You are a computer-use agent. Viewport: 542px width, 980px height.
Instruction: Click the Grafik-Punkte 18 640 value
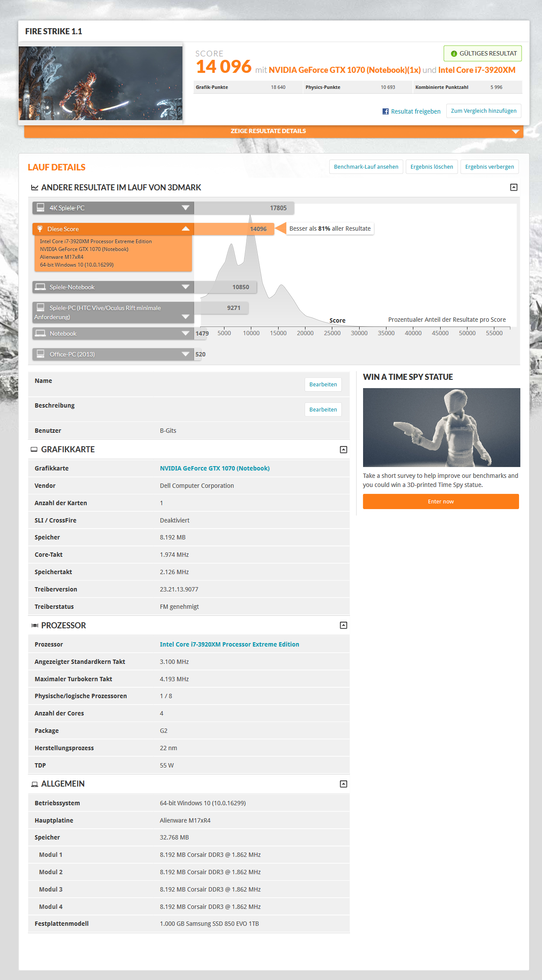pyautogui.click(x=278, y=87)
